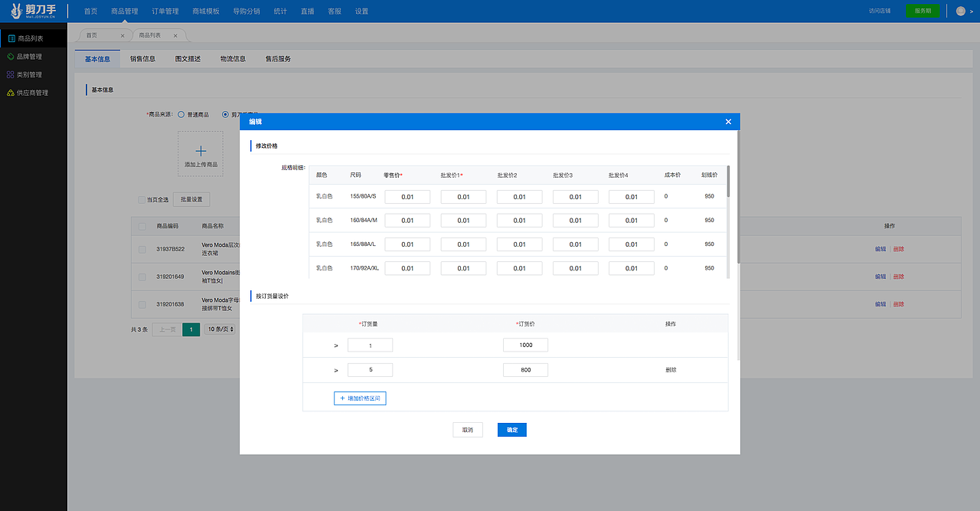Open 商城模板 in the top menu

click(206, 11)
